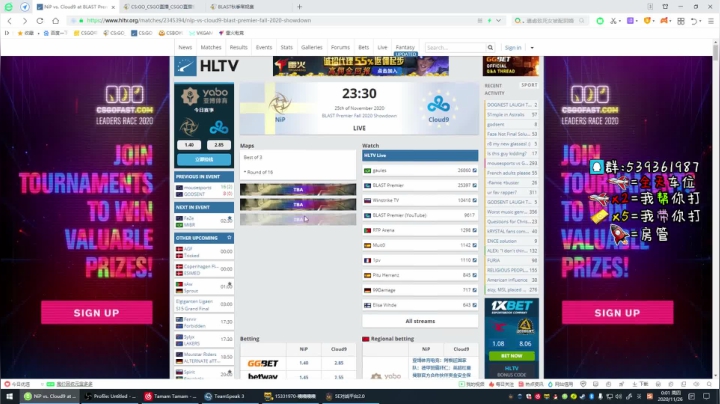
Task: Open the Galleries menu item
Action: (x=311, y=47)
